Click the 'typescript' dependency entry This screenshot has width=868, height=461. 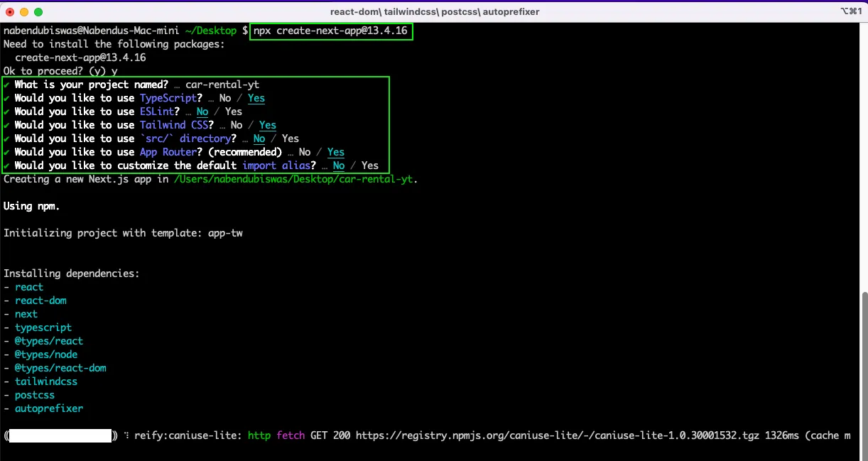point(43,327)
